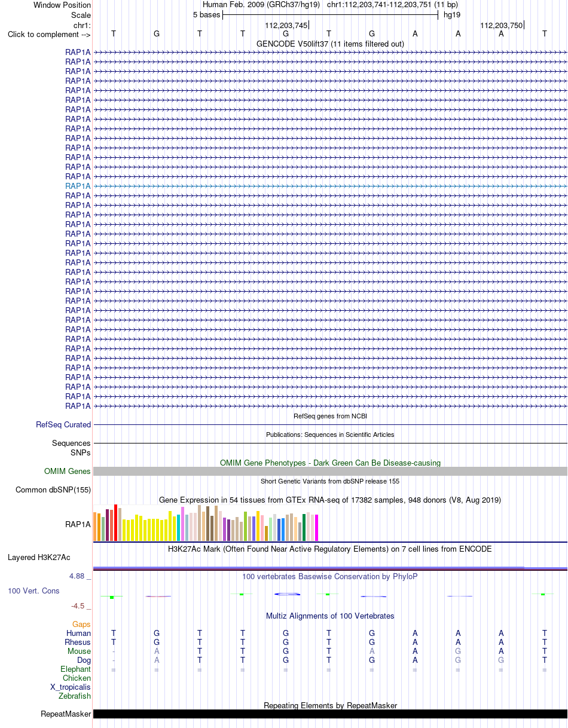This screenshot has height=728, width=568.
Task: Click the magenta last GTEx expression bar
Action: point(317,528)
